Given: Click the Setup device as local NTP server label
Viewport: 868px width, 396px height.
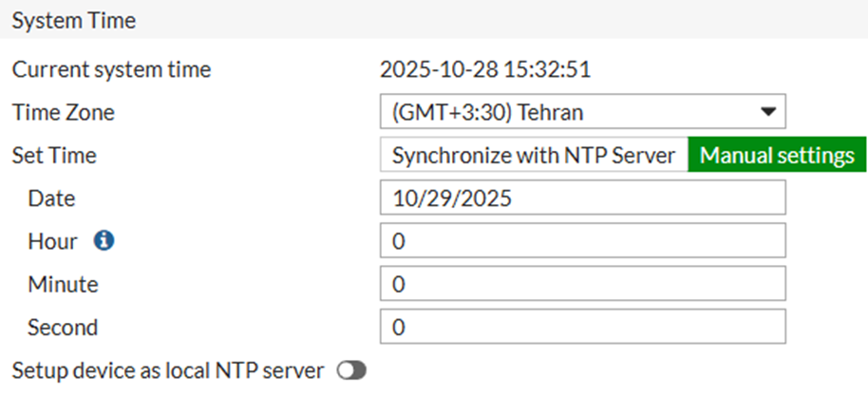Looking at the screenshot, I should [168, 370].
